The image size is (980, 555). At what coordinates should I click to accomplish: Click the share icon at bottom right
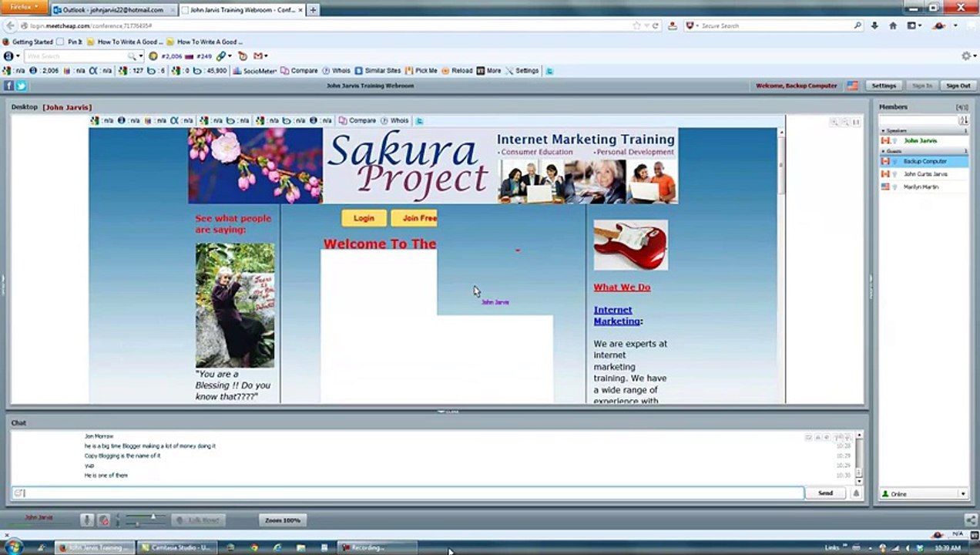coord(971,520)
